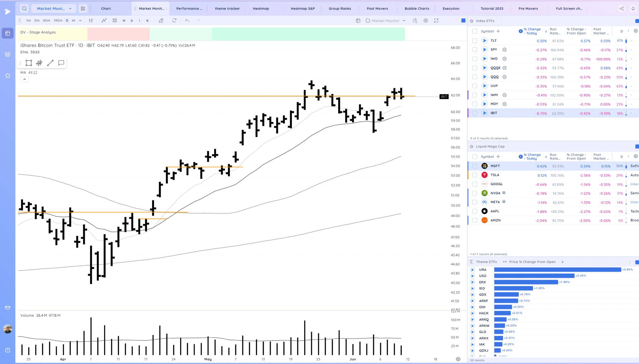Sort by % Change From Open column

576,31
